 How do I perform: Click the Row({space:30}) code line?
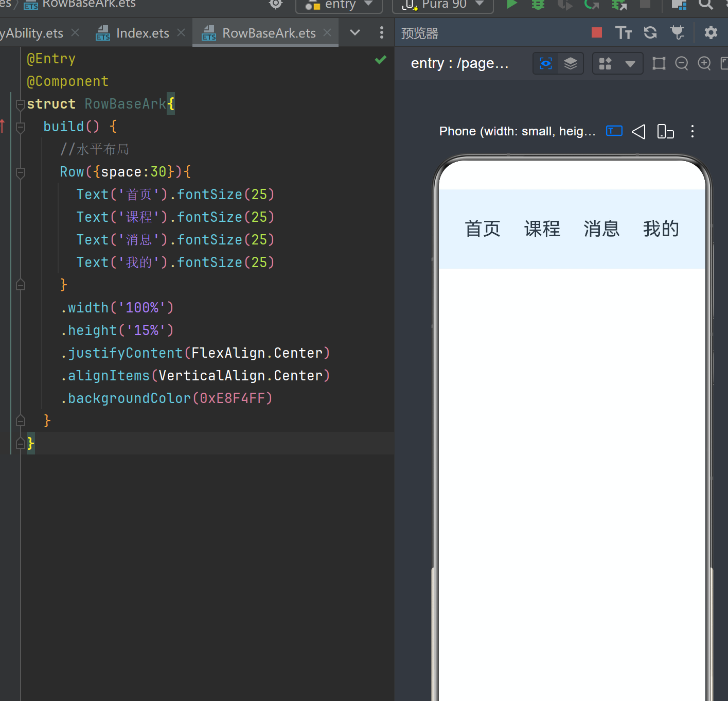click(x=125, y=172)
